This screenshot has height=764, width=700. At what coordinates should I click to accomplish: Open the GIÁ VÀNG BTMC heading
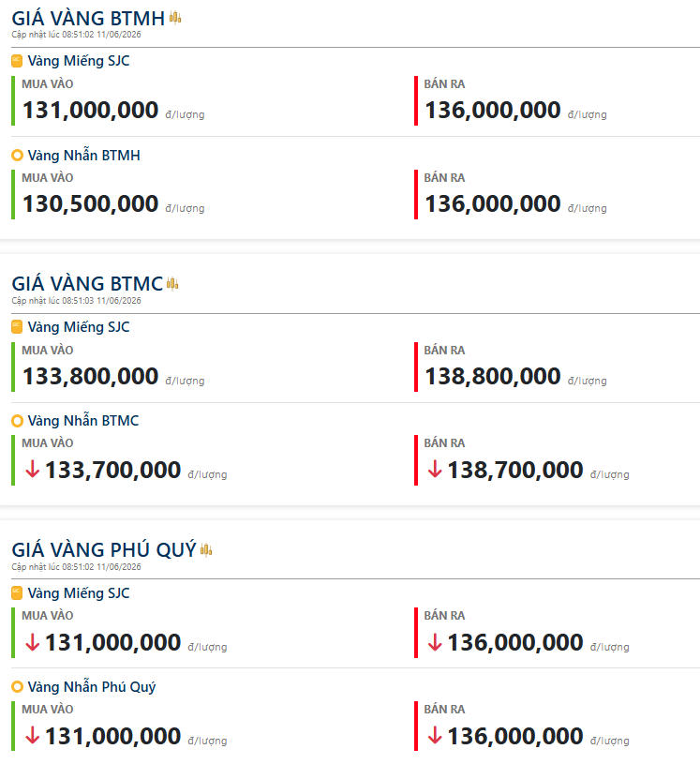[x=87, y=284]
